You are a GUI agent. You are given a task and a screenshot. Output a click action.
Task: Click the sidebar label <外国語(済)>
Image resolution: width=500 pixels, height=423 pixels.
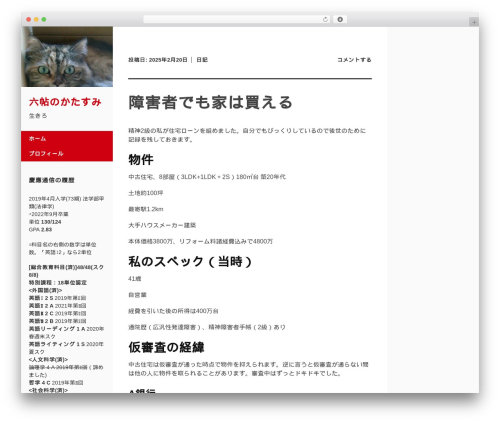tap(45, 290)
